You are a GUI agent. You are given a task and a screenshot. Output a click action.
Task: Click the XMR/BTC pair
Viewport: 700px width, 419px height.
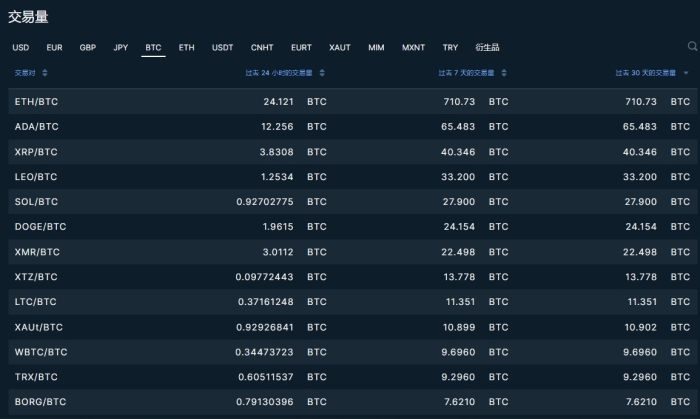pos(37,252)
